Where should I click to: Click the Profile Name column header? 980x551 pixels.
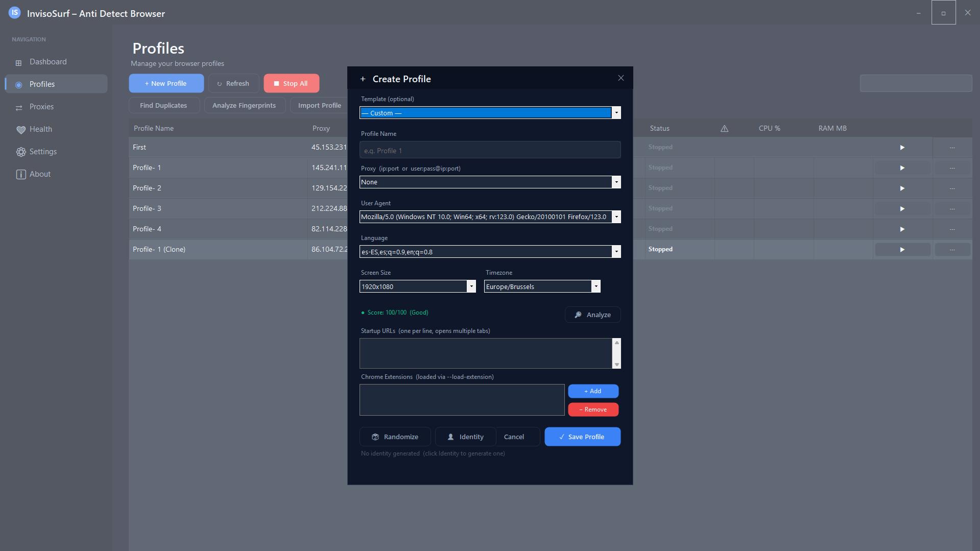(154, 128)
